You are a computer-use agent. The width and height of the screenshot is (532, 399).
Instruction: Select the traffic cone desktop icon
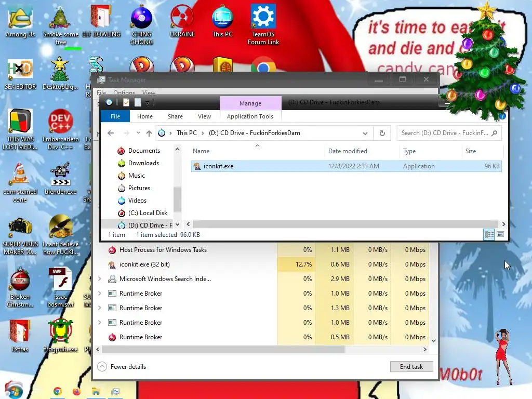click(20, 182)
